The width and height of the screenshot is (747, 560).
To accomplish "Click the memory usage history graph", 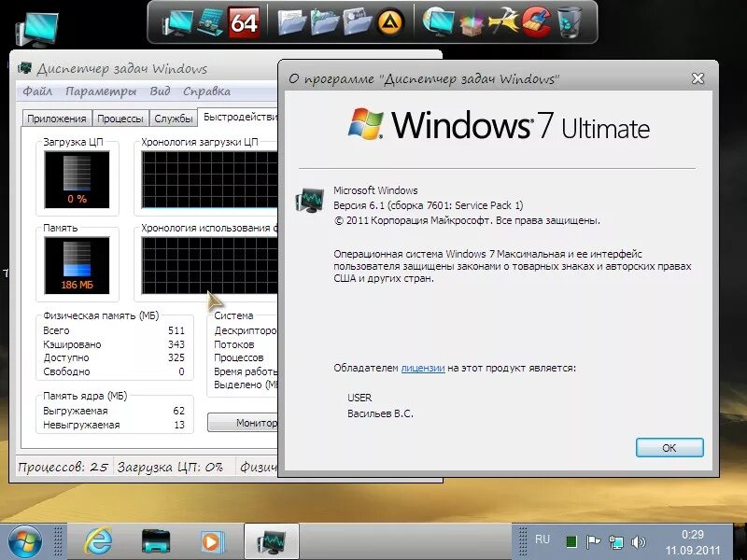I will point(209,265).
